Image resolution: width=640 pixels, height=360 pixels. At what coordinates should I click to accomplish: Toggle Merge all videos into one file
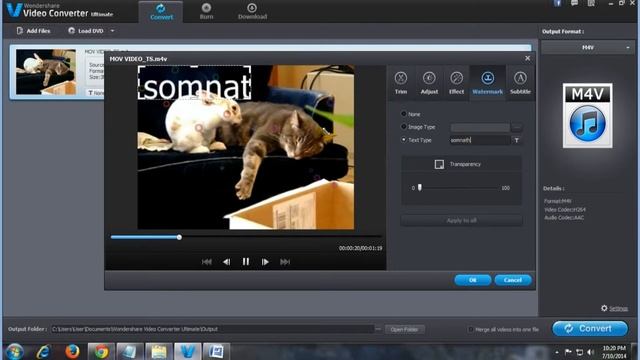[470, 329]
